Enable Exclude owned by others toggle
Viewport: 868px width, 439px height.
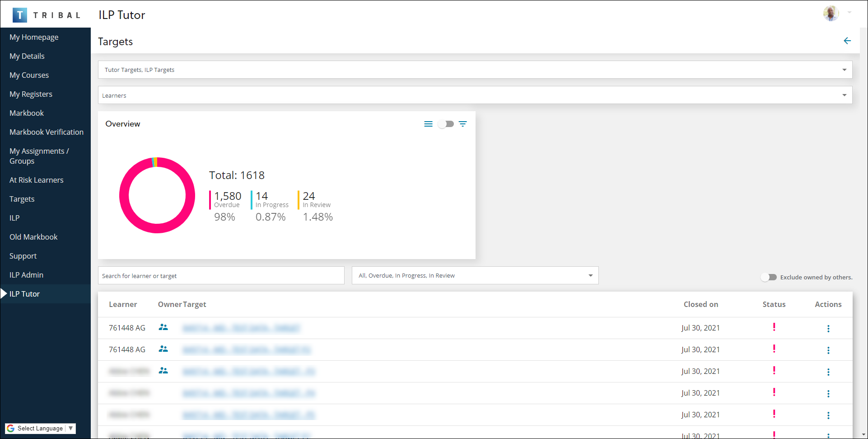768,277
